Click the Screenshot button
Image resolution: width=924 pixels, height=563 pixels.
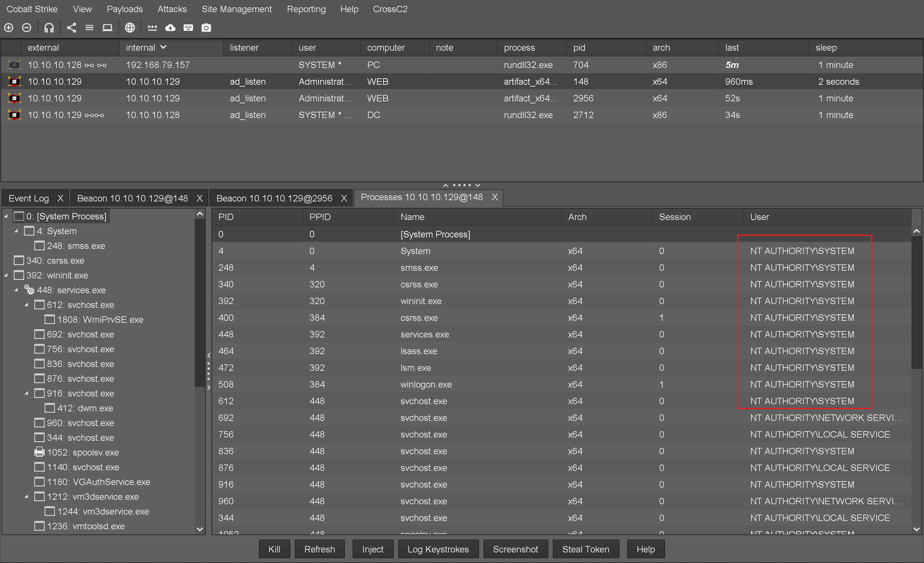pos(515,549)
